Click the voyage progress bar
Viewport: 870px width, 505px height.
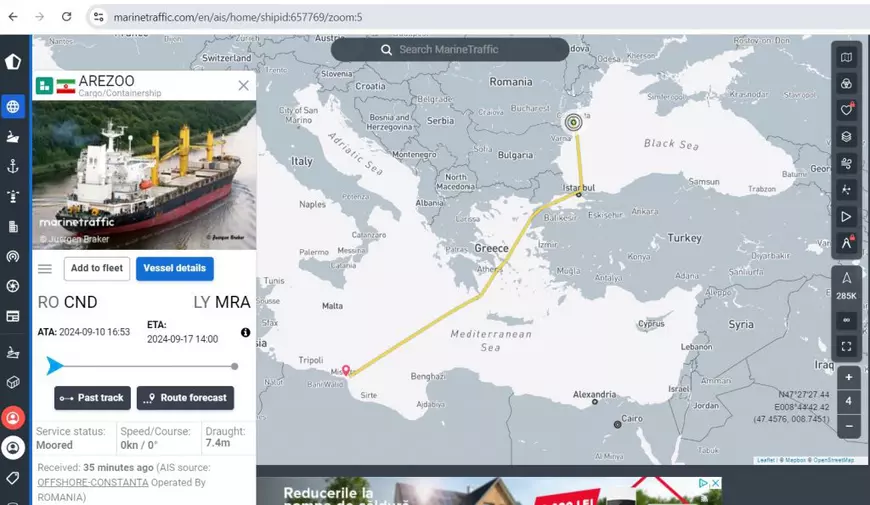(x=143, y=366)
